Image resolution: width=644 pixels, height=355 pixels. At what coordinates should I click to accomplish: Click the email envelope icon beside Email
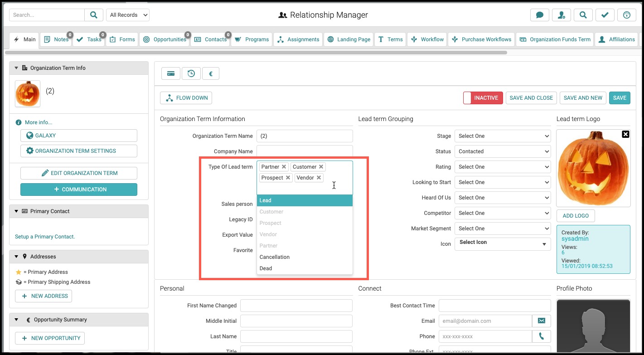[x=542, y=321]
